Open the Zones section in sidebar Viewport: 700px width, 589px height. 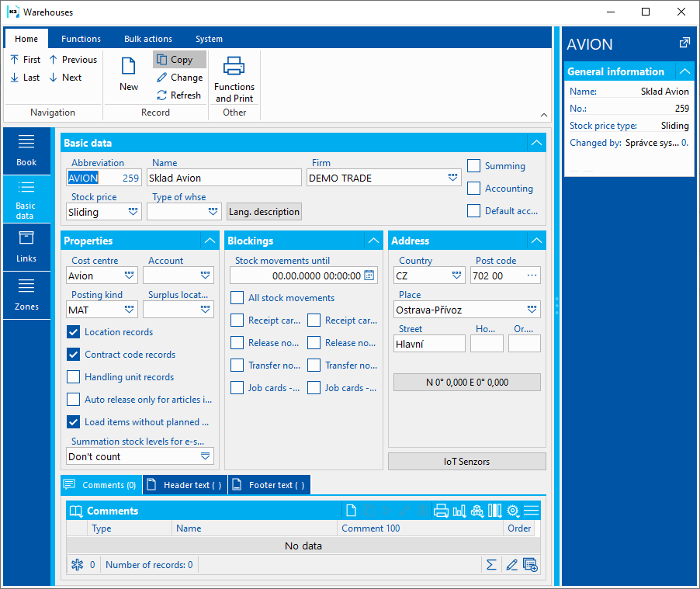[26, 295]
